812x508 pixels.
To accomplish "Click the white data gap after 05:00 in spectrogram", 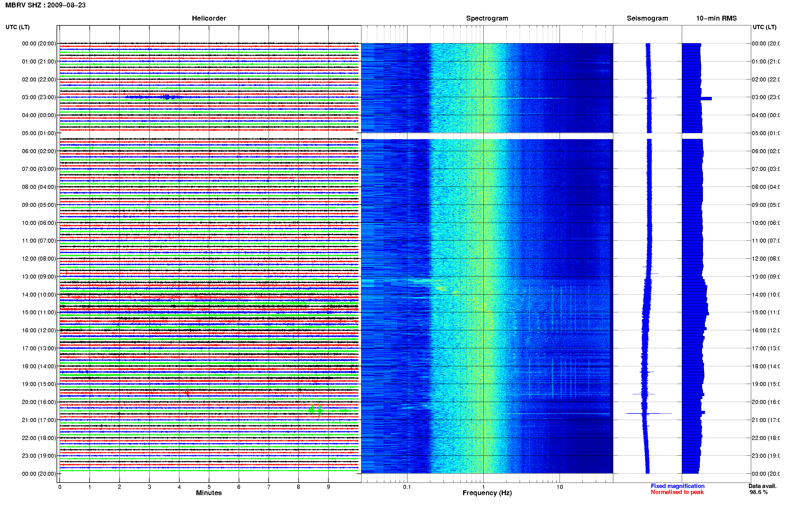I will point(487,136).
